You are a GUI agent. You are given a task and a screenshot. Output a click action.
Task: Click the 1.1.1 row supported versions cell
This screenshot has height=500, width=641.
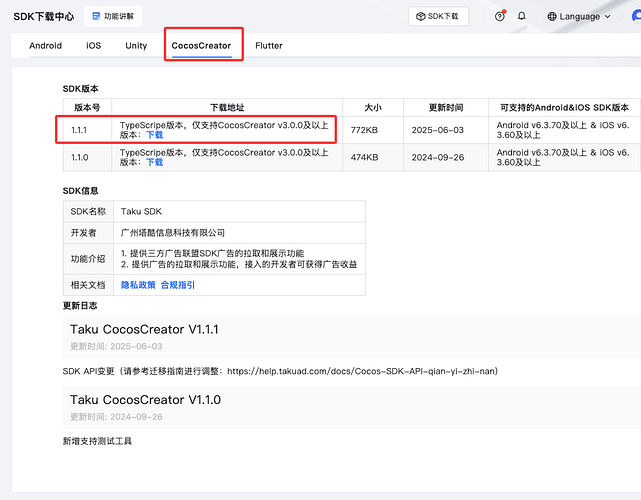pyautogui.click(x=565, y=130)
